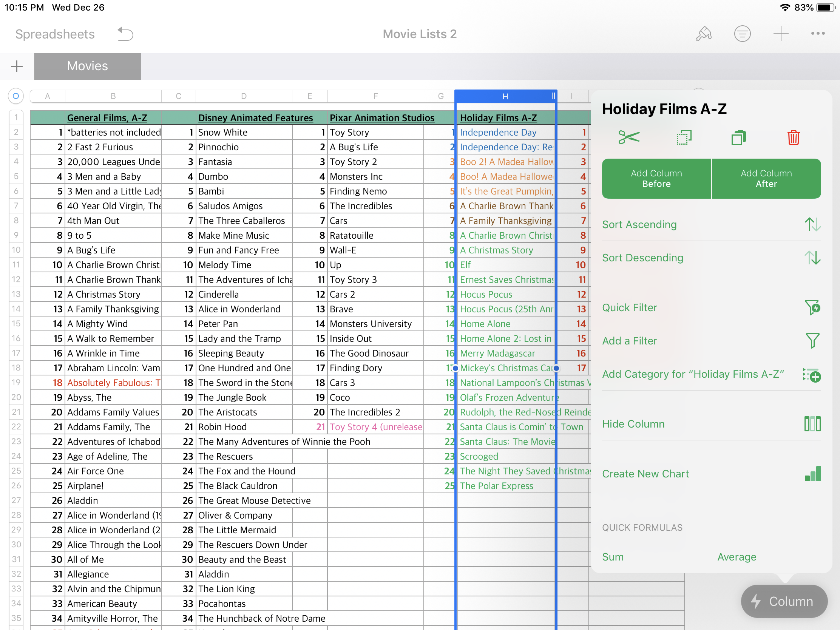Tap the Wi-Fi icon in status bar
This screenshot has width=840, height=630.
(x=784, y=8)
